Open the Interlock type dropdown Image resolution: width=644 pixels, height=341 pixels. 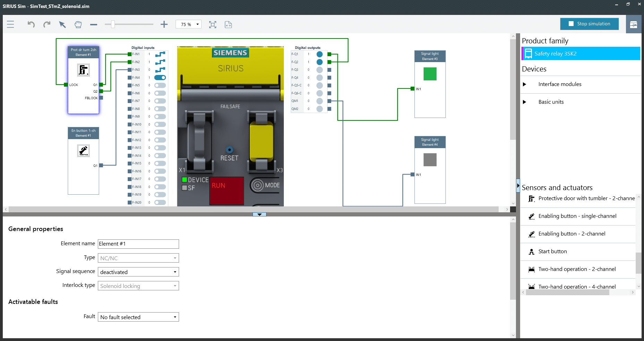tap(138, 286)
